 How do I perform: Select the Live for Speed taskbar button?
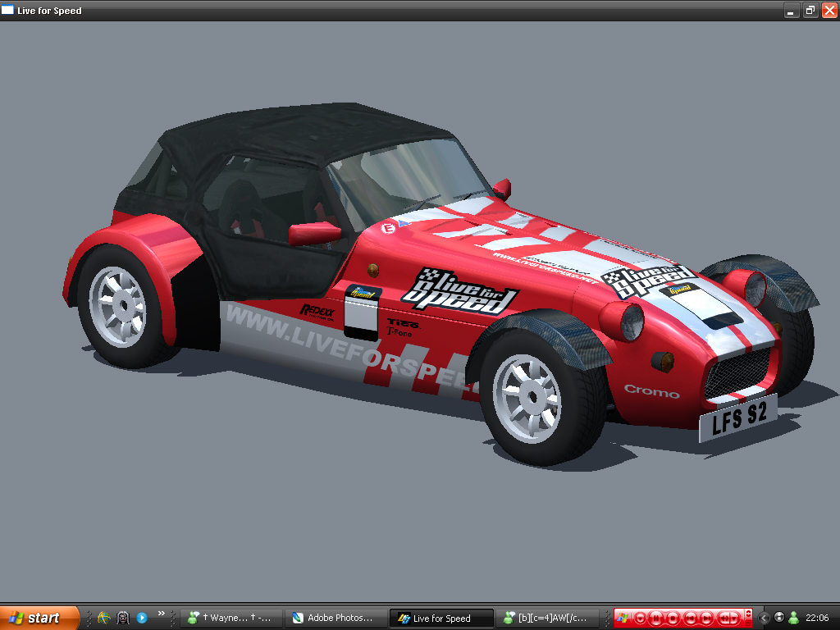tap(441, 619)
